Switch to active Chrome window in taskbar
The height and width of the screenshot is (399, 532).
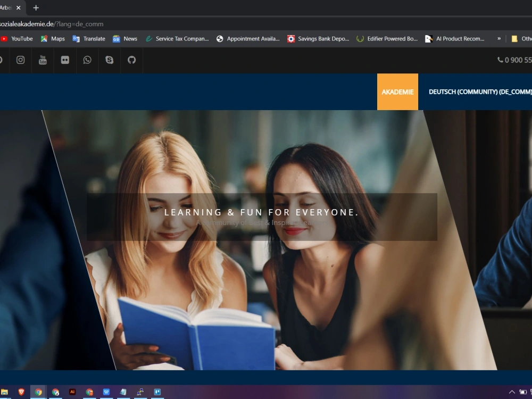[x=38, y=392]
